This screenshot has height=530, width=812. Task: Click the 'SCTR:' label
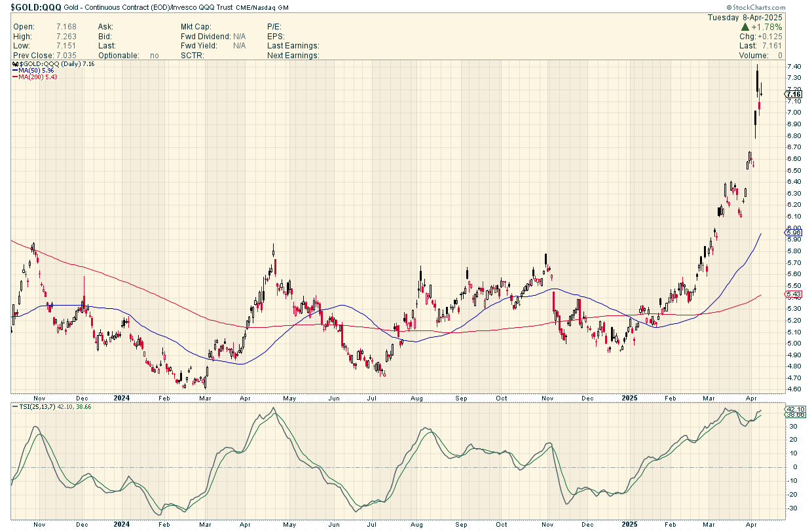pyautogui.click(x=193, y=56)
